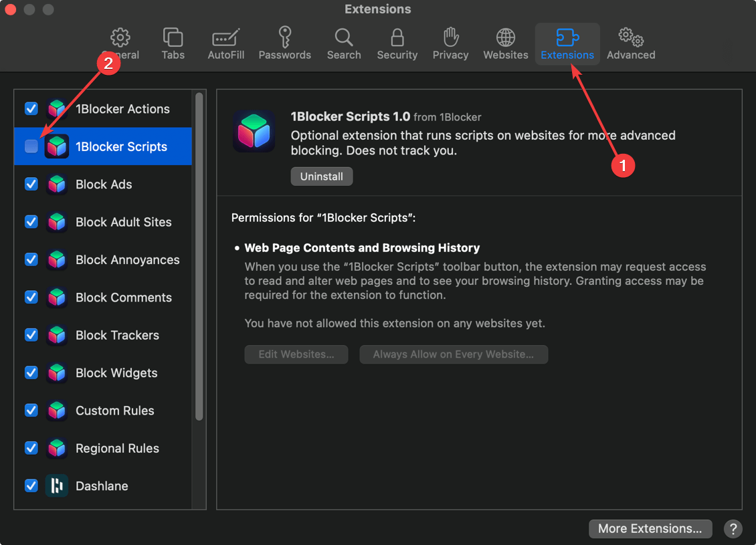Screen dimensions: 756x545
Task: Open the Search magnifier icon
Action: pyautogui.click(x=344, y=37)
